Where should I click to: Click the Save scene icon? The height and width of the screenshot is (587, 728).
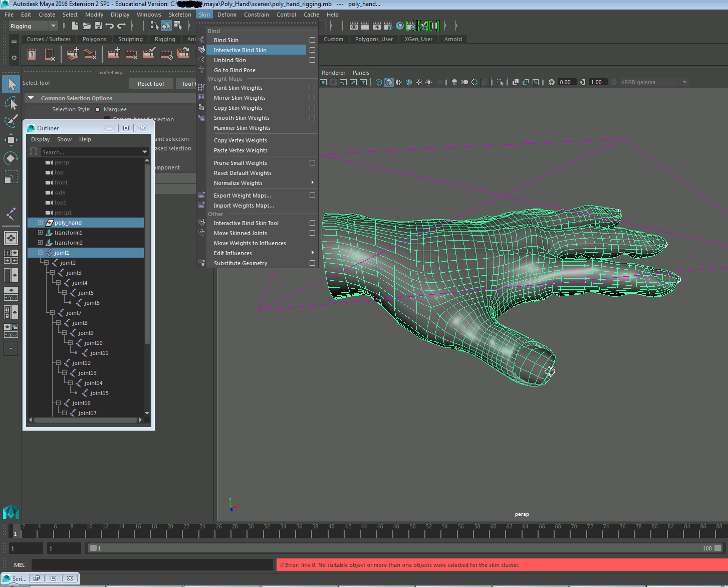coord(98,26)
